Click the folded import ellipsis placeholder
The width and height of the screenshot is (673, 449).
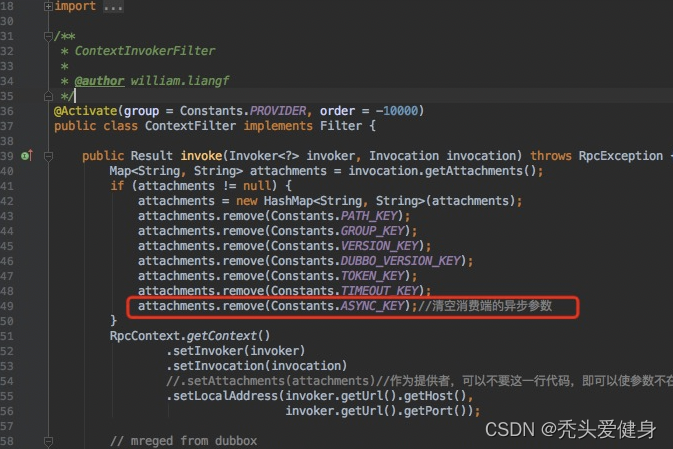[112, 6]
